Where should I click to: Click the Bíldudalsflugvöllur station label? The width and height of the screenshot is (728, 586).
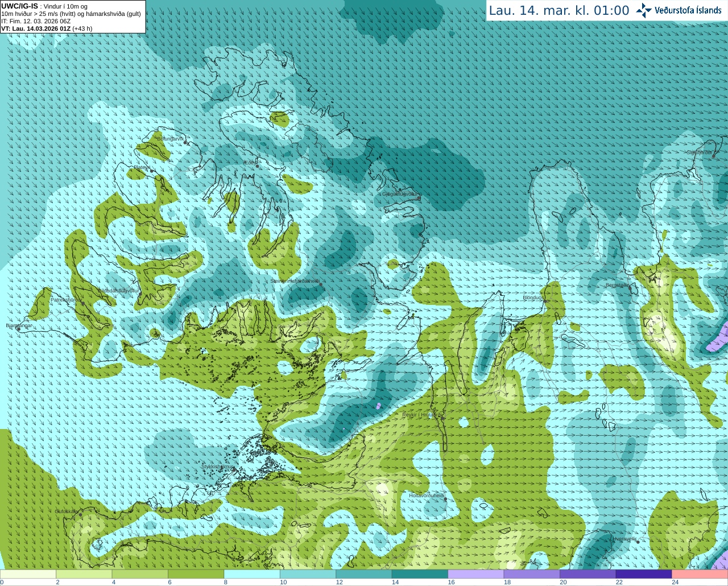coord(119,290)
